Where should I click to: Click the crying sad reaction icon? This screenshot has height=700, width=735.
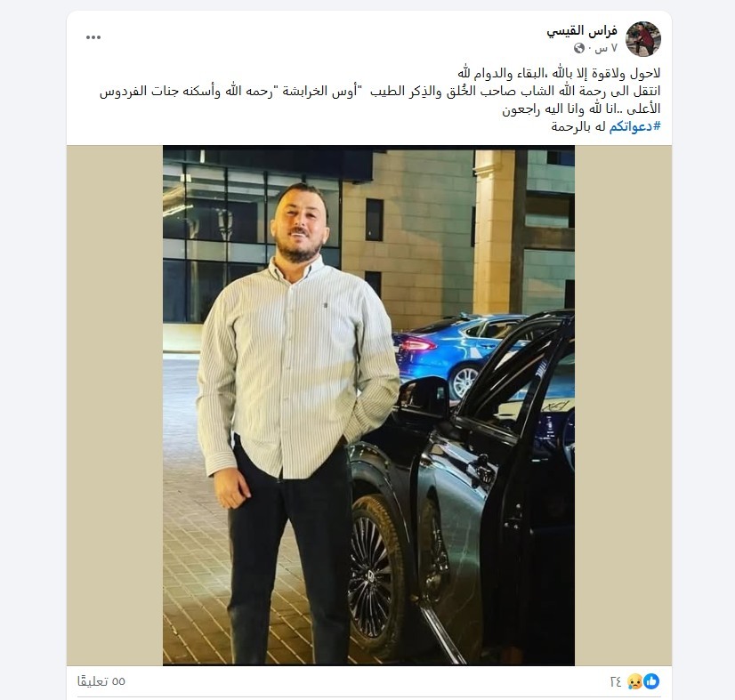pos(635,681)
